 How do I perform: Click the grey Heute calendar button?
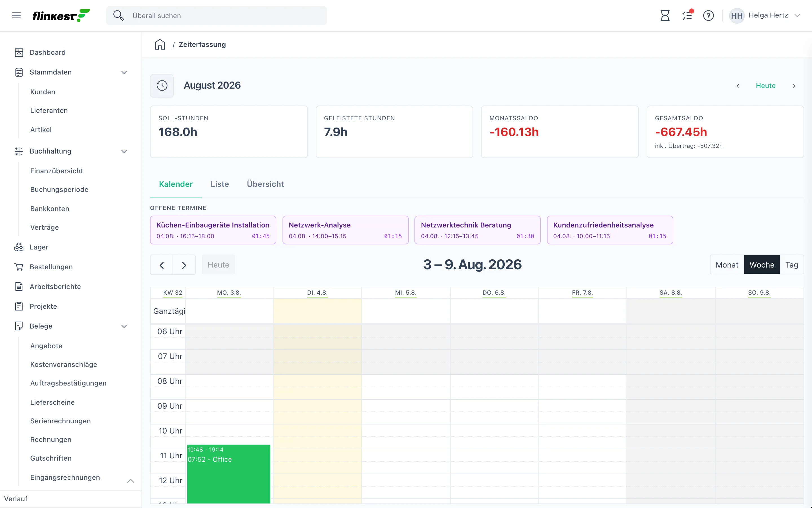point(219,265)
